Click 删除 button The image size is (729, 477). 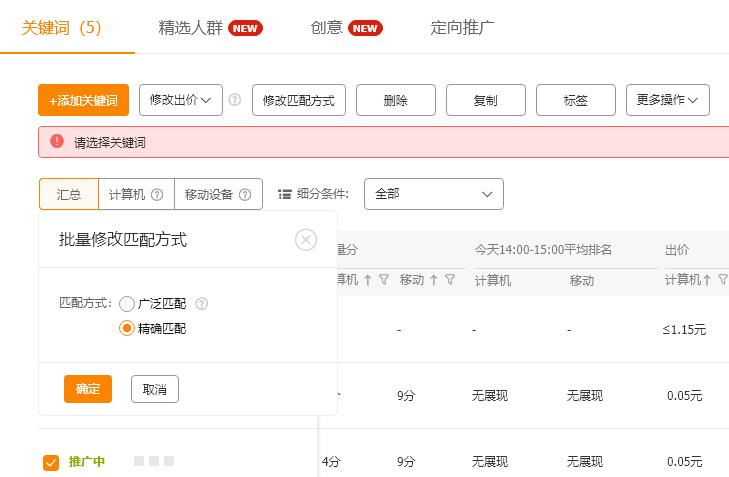coord(396,100)
